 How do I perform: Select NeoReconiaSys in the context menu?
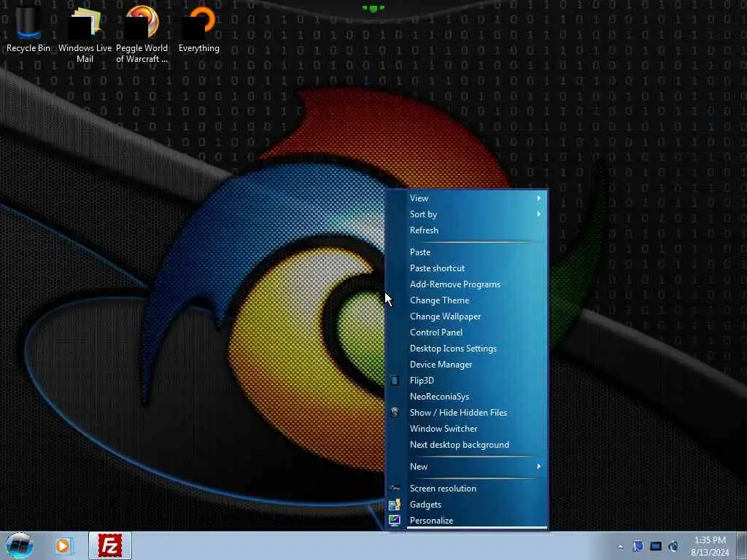(467, 397)
